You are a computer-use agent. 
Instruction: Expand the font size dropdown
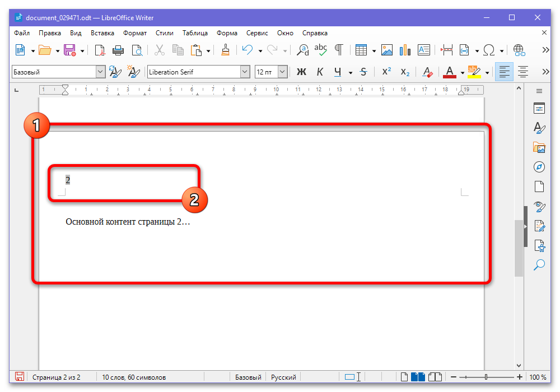(x=282, y=72)
